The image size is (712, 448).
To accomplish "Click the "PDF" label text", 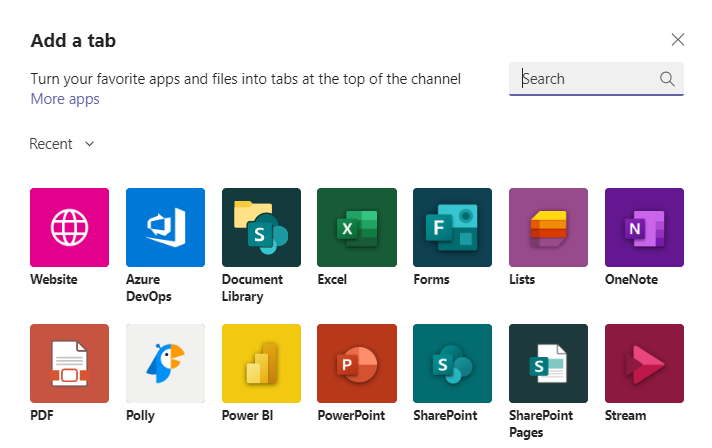I will coord(42,415).
